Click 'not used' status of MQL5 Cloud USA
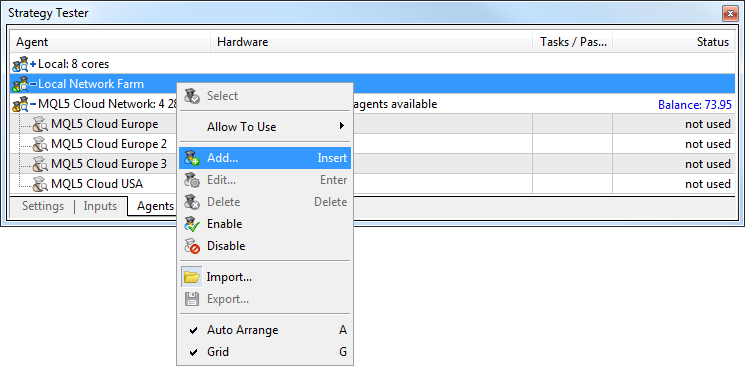Viewport: 745px width, 366px height. click(707, 184)
